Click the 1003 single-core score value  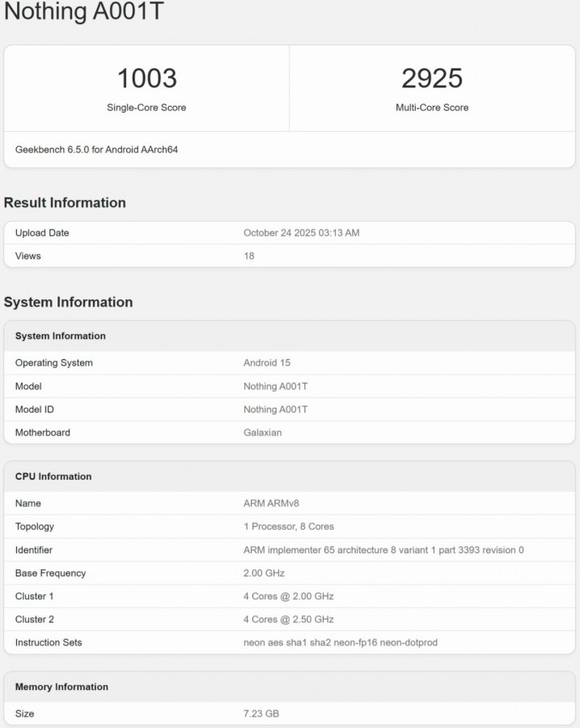pyautogui.click(x=146, y=78)
